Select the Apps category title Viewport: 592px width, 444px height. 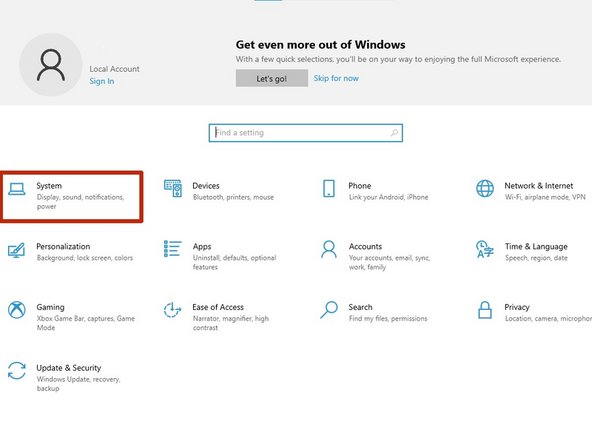pos(202,247)
